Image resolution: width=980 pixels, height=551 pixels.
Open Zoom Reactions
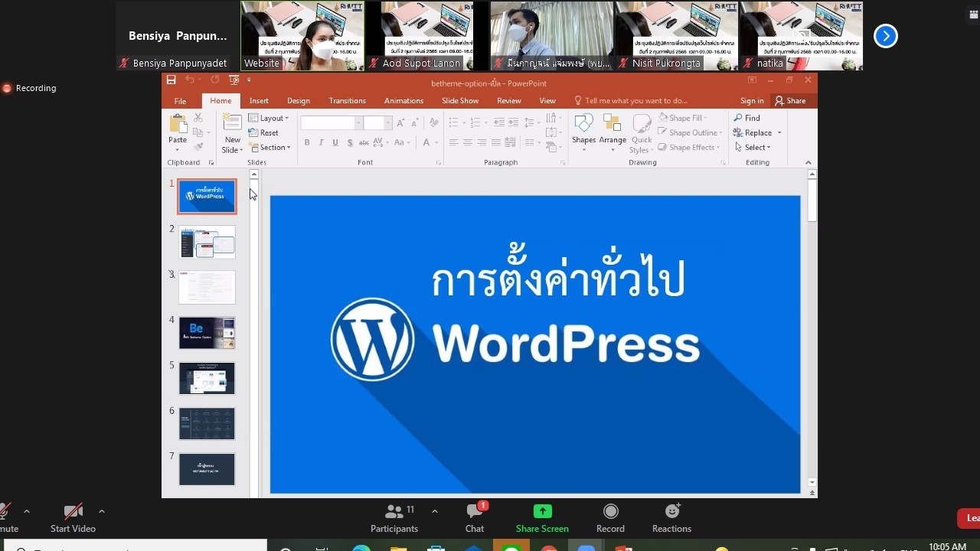pyautogui.click(x=671, y=518)
